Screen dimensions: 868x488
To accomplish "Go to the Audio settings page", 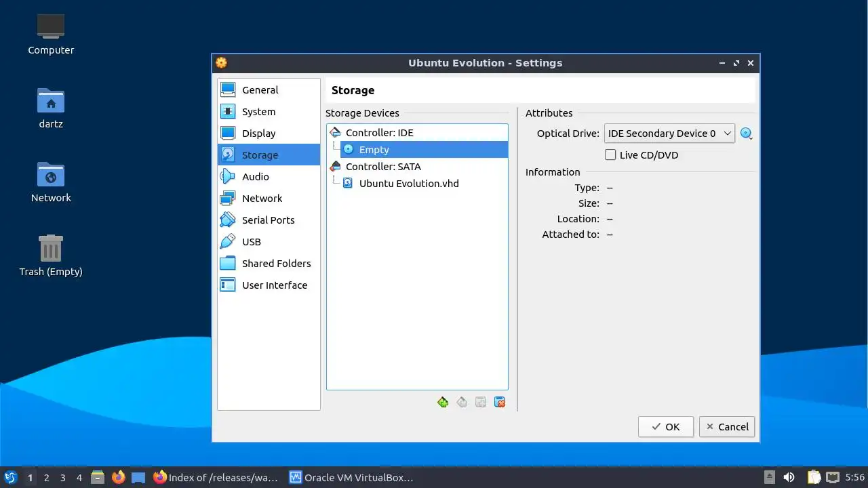I will (269, 177).
